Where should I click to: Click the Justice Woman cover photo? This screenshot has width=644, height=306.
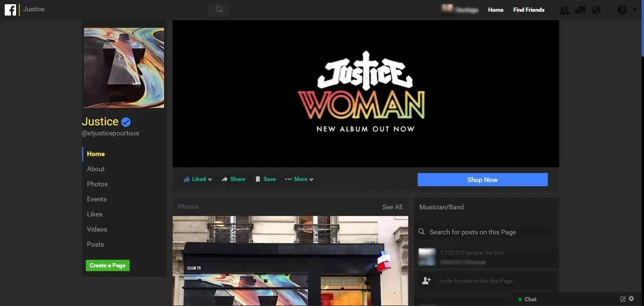coord(366,94)
